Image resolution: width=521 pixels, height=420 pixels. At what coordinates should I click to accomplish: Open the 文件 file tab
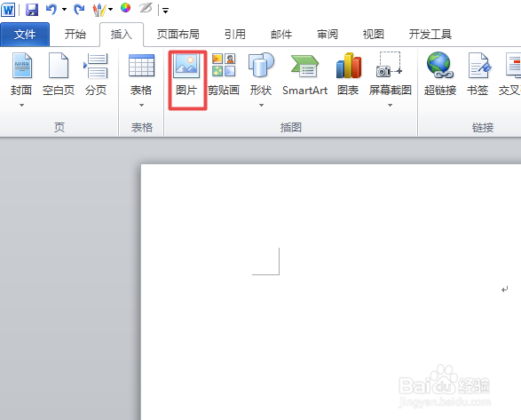(25, 35)
